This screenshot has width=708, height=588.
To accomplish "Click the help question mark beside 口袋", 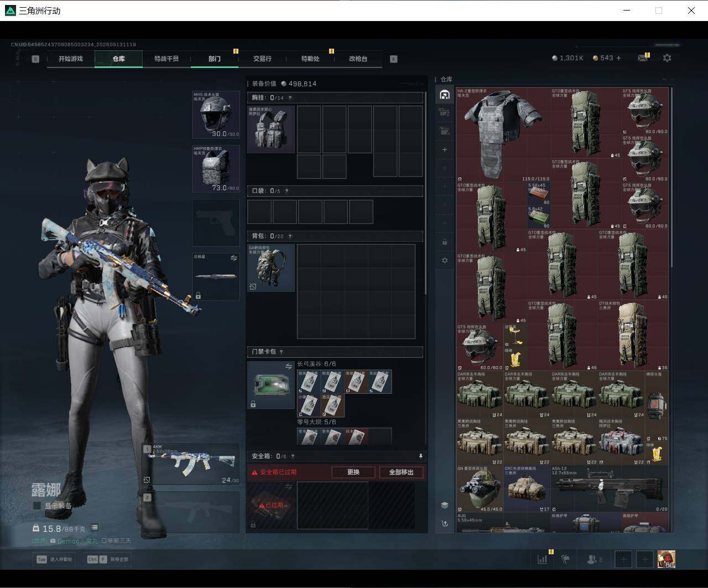I will [x=286, y=191].
